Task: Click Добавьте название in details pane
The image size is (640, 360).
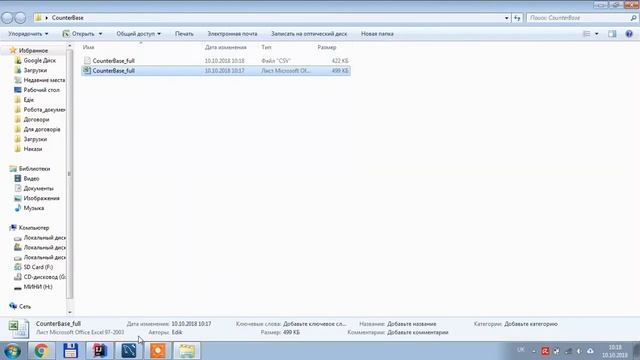Action: (x=411, y=324)
